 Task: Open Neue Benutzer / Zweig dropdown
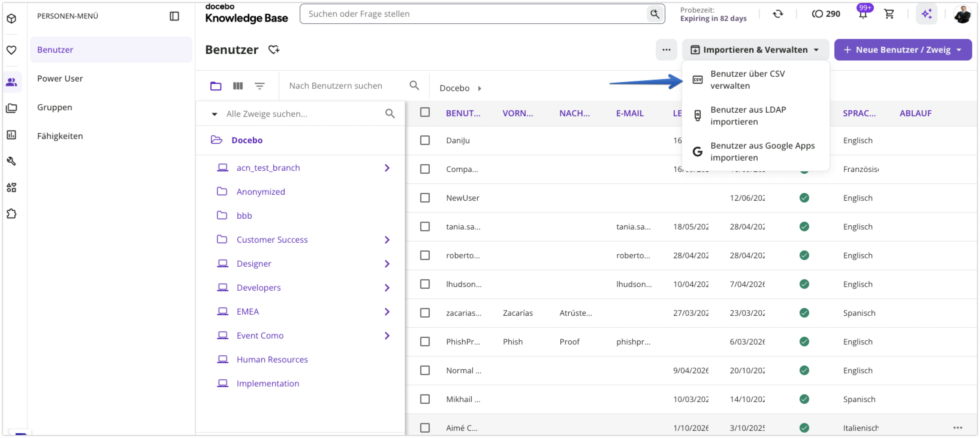903,49
